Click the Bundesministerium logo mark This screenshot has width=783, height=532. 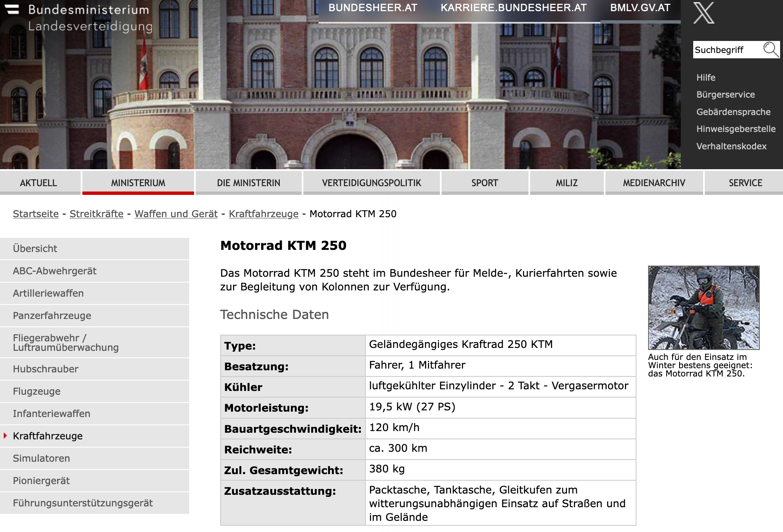(x=12, y=9)
